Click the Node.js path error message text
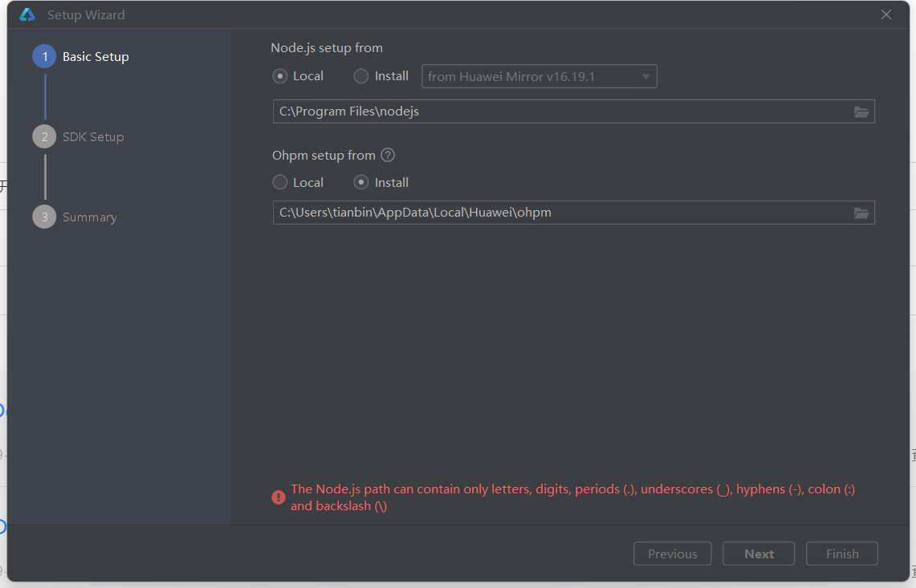This screenshot has height=588, width=916. [573, 497]
